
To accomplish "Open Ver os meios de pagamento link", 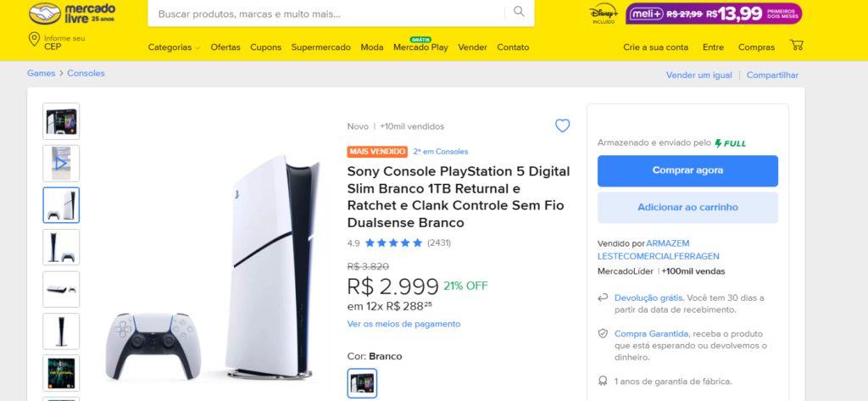I will click(x=403, y=324).
